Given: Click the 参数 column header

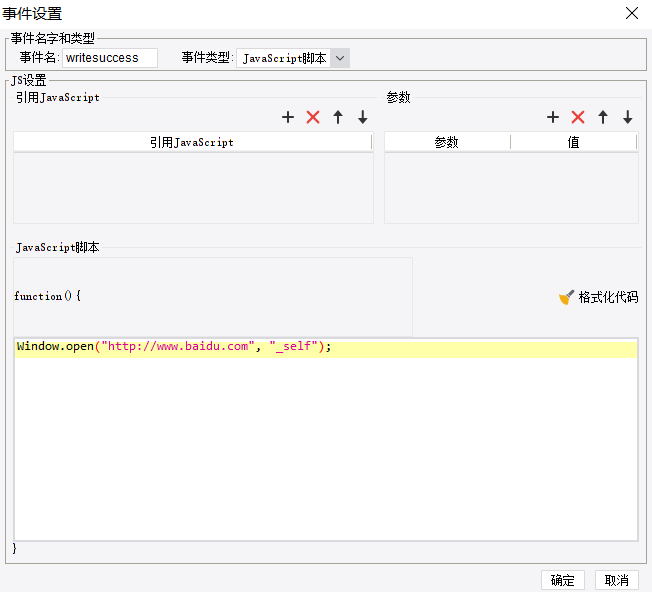Looking at the screenshot, I should [x=447, y=142].
